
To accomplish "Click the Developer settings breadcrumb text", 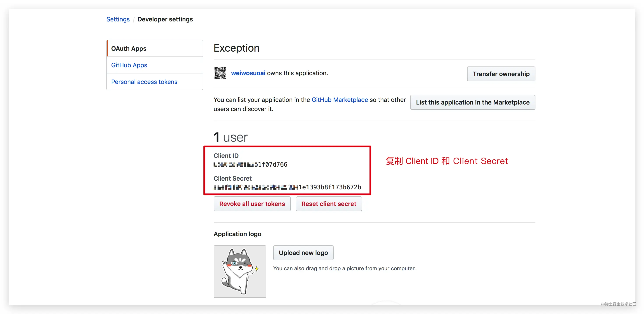I will coord(165,19).
